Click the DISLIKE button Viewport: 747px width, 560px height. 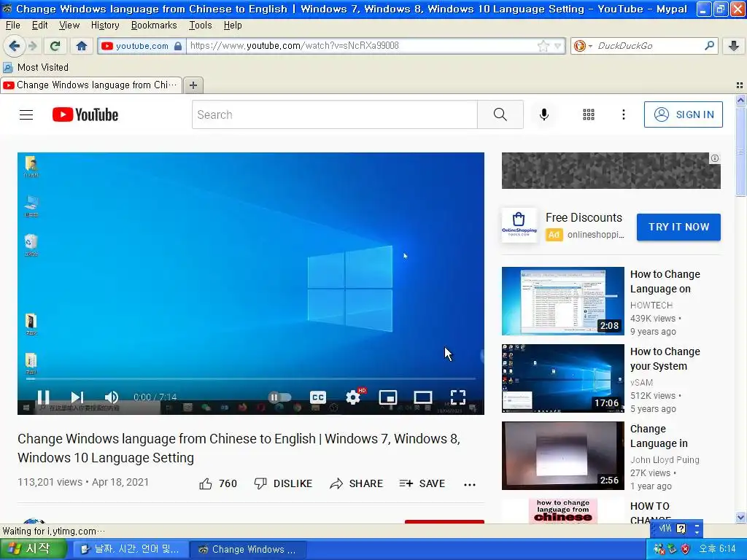pos(283,483)
